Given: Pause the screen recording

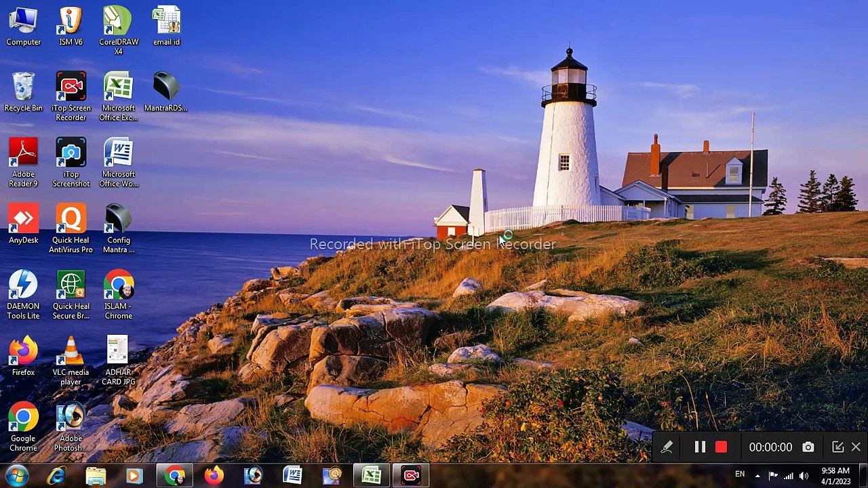Looking at the screenshot, I should [x=700, y=447].
